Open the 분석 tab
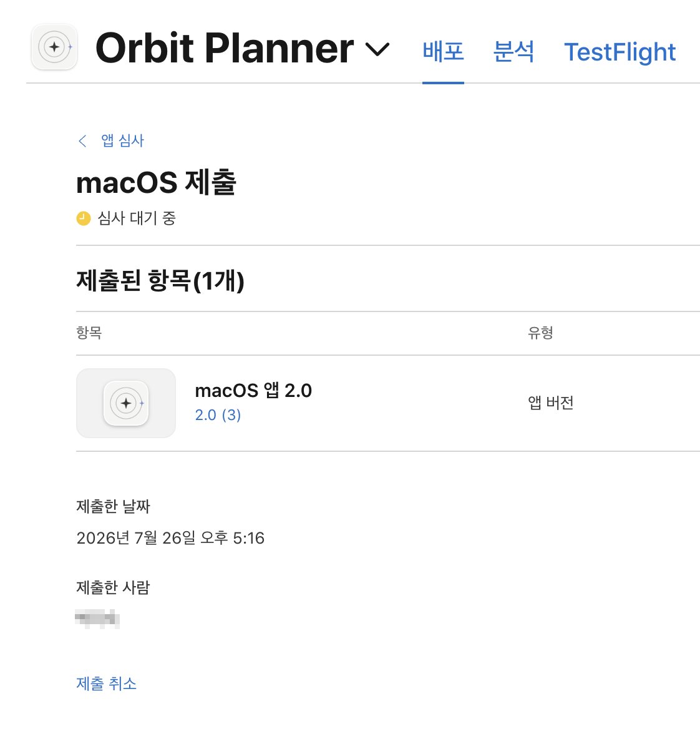700x729 pixels. (513, 51)
